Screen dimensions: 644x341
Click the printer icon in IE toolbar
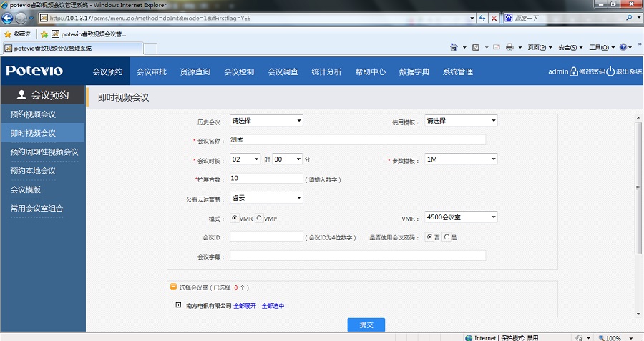coord(509,47)
